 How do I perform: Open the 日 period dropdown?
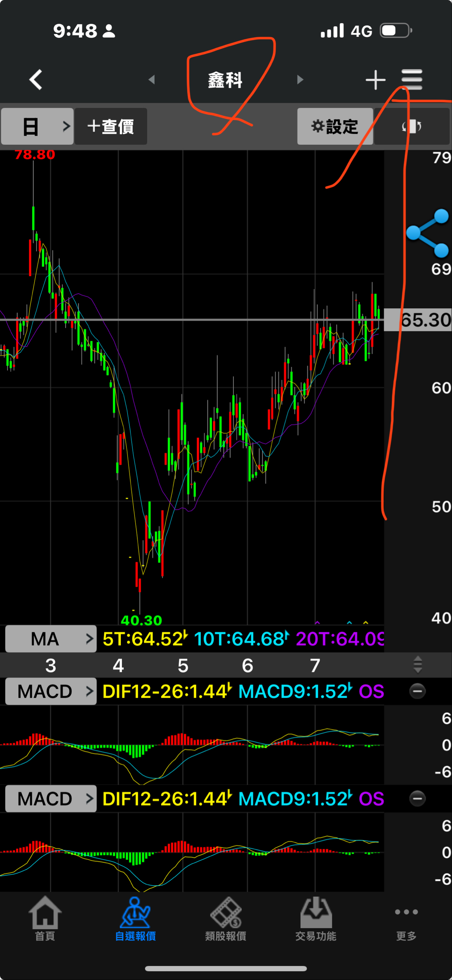click(x=37, y=126)
